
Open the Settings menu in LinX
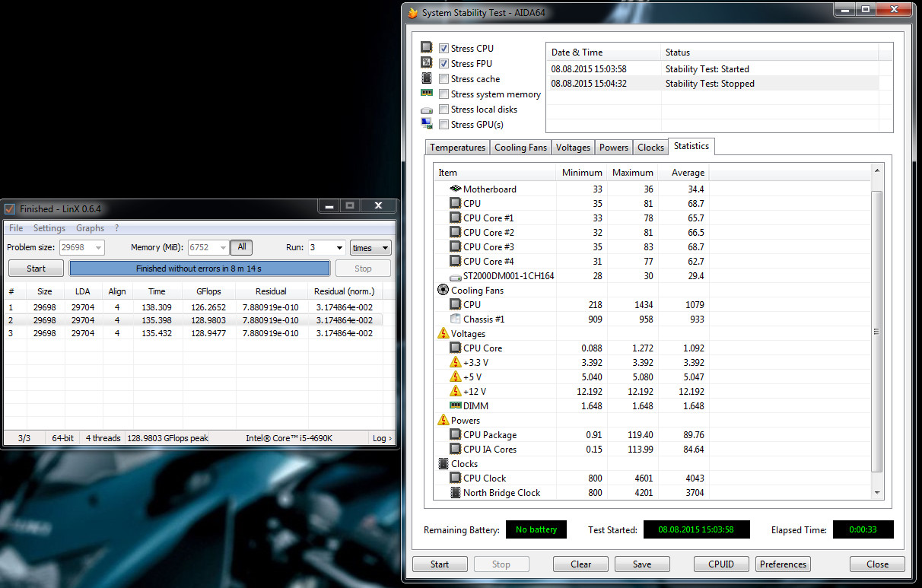49,228
